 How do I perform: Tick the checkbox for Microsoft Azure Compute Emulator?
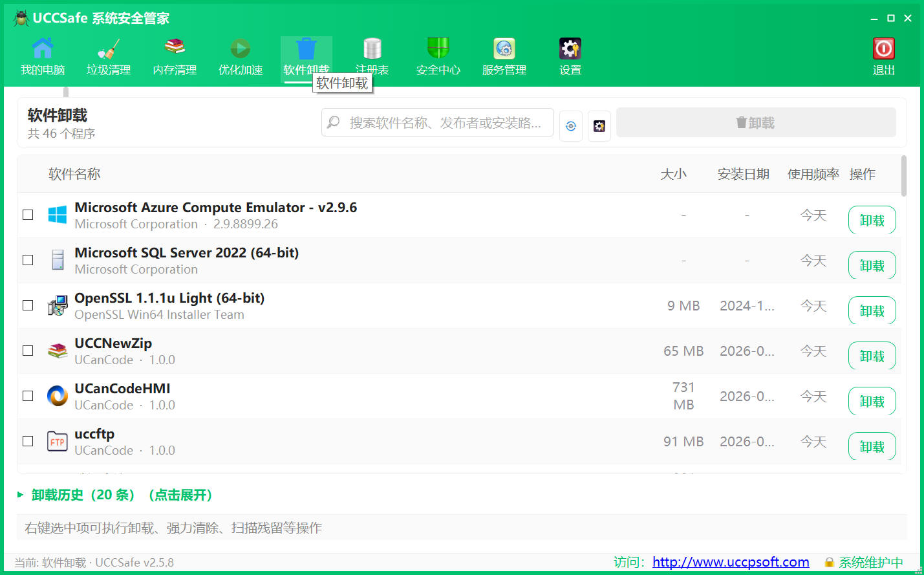click(28, 215)
